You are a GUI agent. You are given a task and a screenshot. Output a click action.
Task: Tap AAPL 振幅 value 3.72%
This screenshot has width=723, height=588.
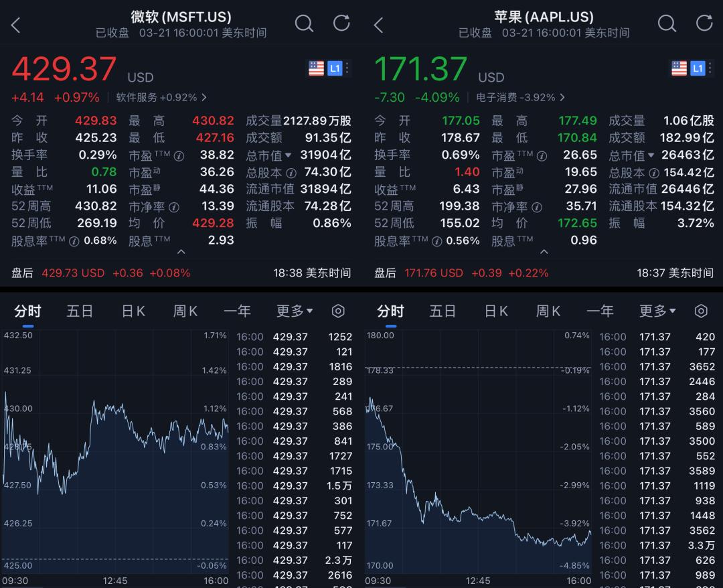point(696,223)
